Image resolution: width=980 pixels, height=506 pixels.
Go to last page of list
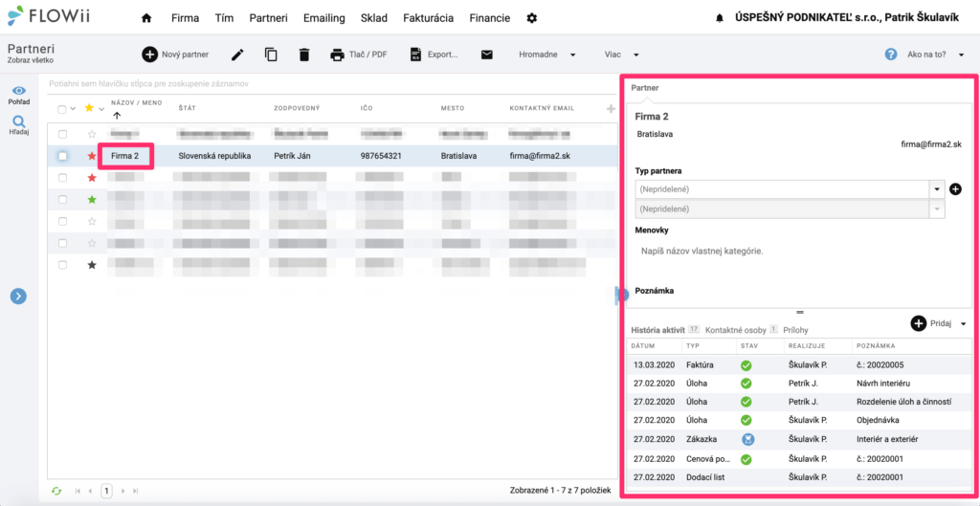coord(136,491)
